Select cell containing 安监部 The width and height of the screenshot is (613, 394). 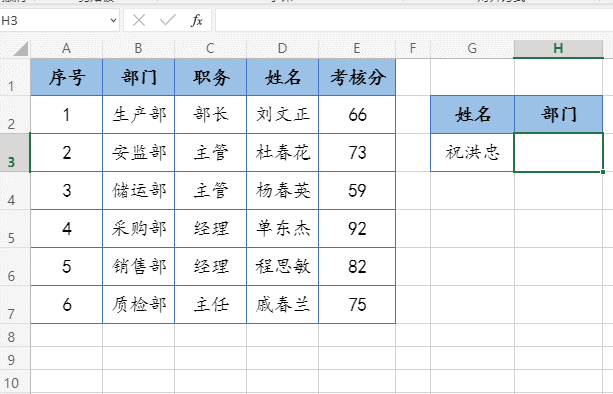[x=138, y=152]
